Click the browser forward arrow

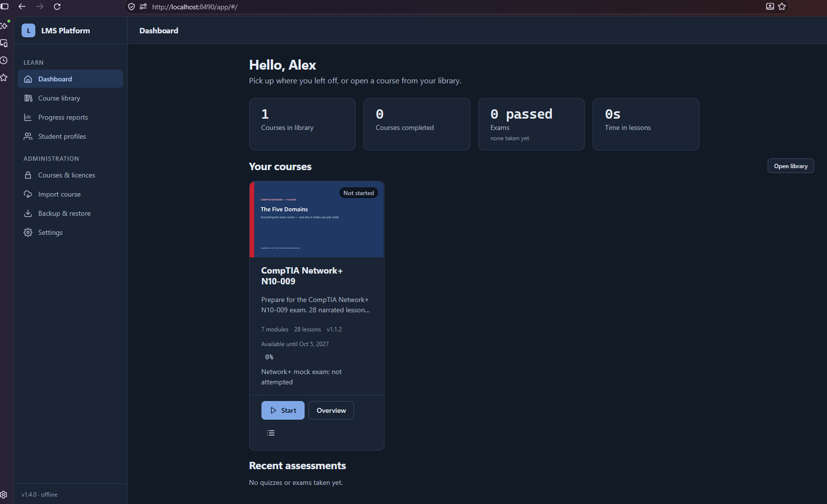click(x=40, y=6)
